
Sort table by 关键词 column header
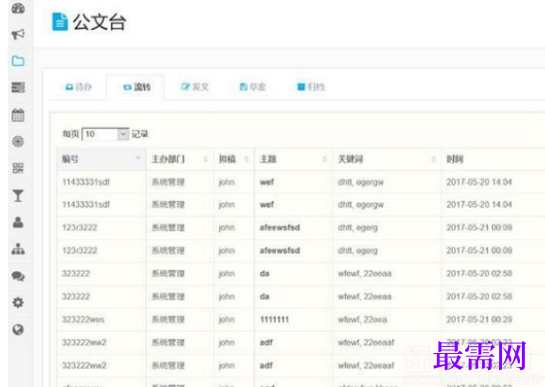pyautogui.click(x=387, y=159)
